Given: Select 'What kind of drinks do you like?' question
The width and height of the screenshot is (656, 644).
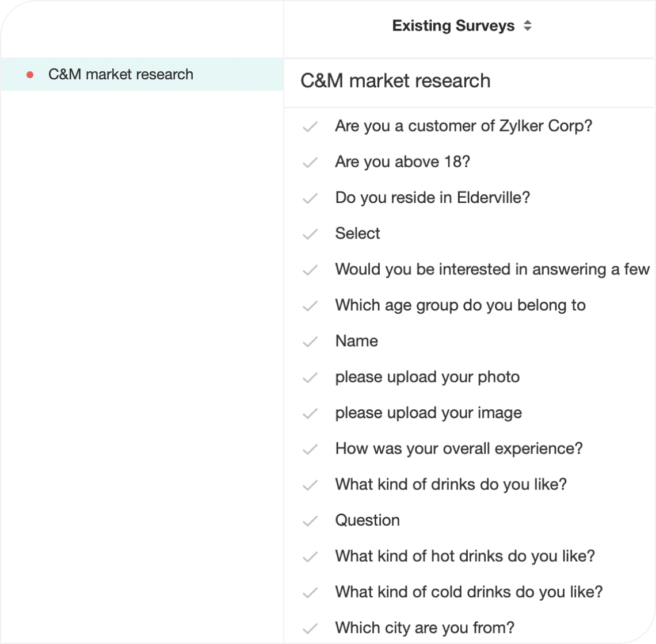Looking at the screenshot, I should coord(451,484).
